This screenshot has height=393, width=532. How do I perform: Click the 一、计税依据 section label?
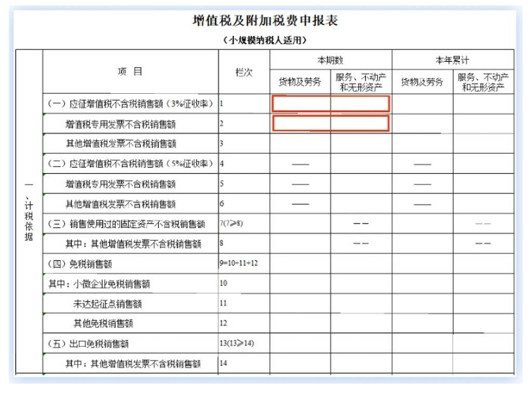[x=29, y=211]
